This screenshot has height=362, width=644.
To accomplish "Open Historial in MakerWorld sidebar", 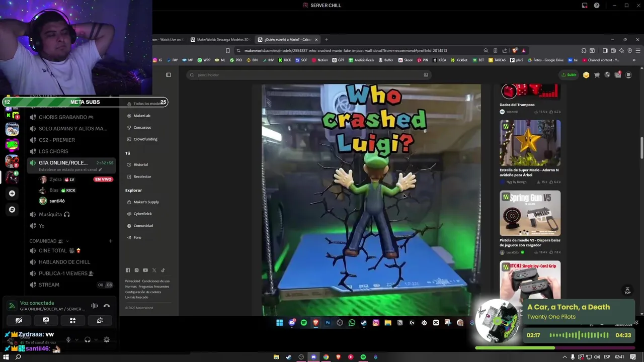I will coord(140,164).
